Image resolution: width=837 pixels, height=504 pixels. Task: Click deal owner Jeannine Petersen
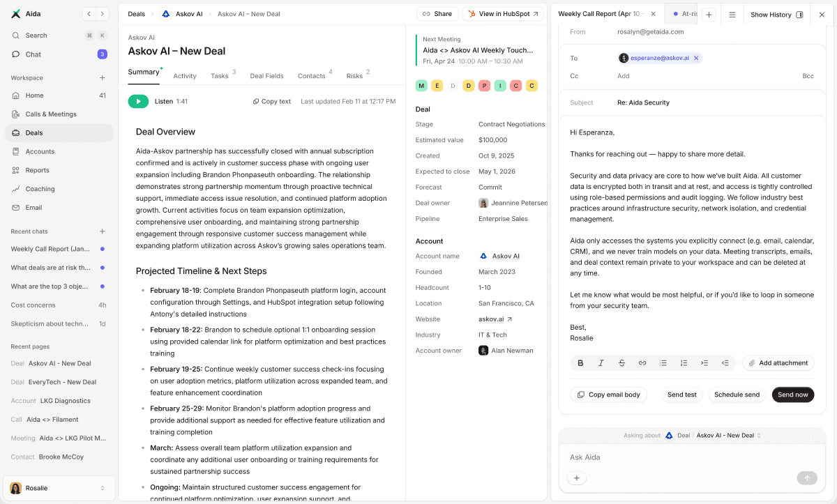pyautogui.click(x=513, y=203)
